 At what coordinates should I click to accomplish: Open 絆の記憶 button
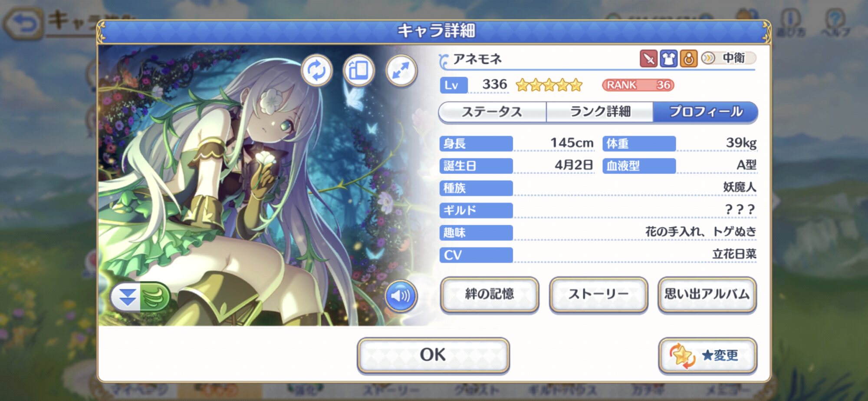pyautogui.click(x=490, y=295)
